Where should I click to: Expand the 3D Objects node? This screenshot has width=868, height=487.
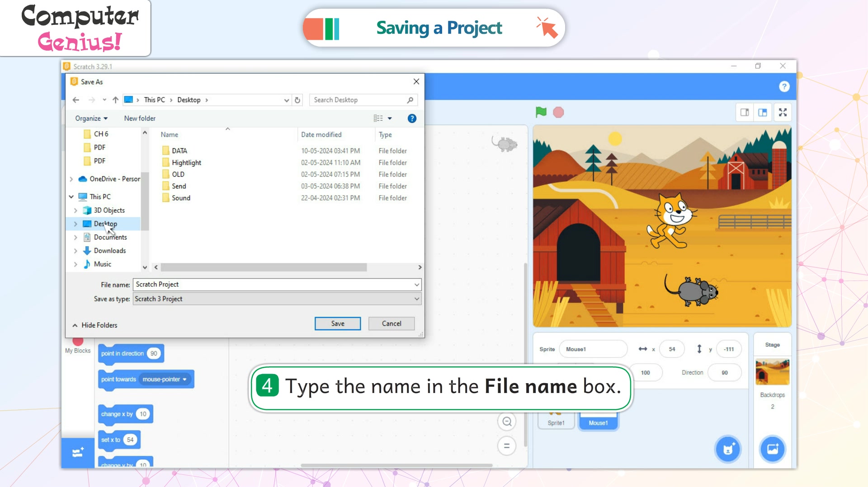pyautogui.click(x=75, y=210)
